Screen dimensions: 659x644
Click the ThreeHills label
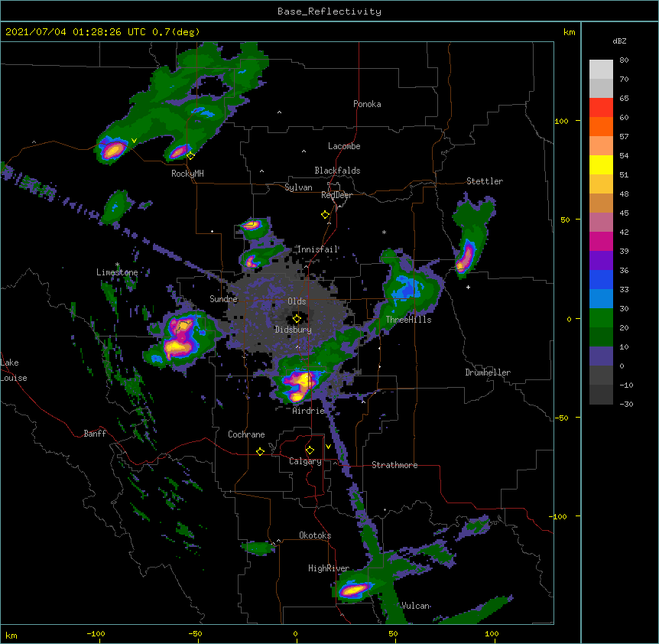click(x=408, y=320)
